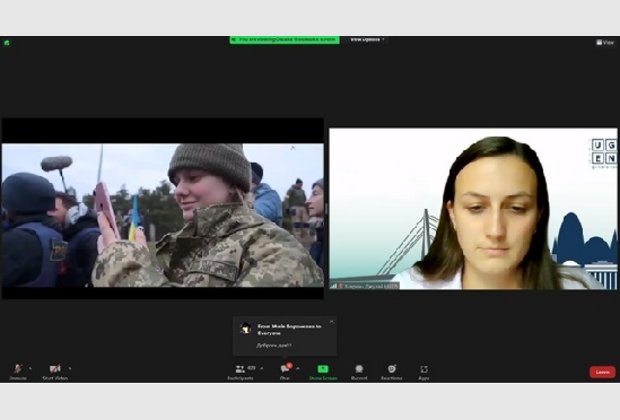Open the Reactions menu
This screenshot has height=420, width=620.
(x=391, y=369)
